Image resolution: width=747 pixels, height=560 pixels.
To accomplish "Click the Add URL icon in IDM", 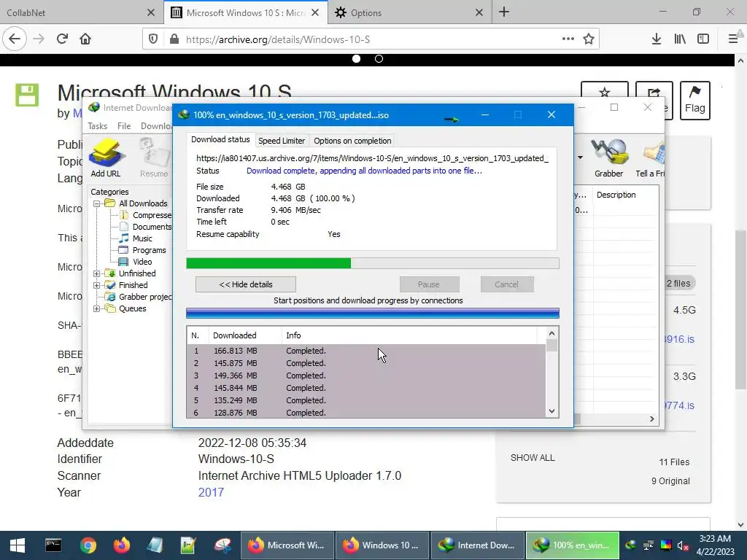I will pos(106,157).
